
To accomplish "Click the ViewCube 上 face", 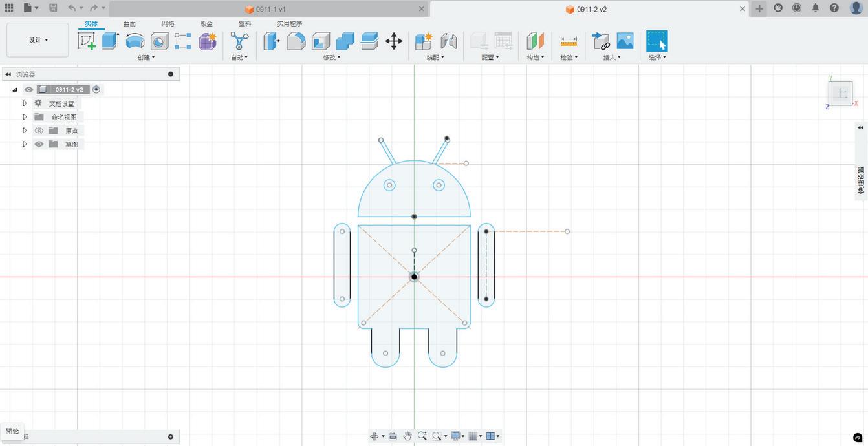I will 841,94.
